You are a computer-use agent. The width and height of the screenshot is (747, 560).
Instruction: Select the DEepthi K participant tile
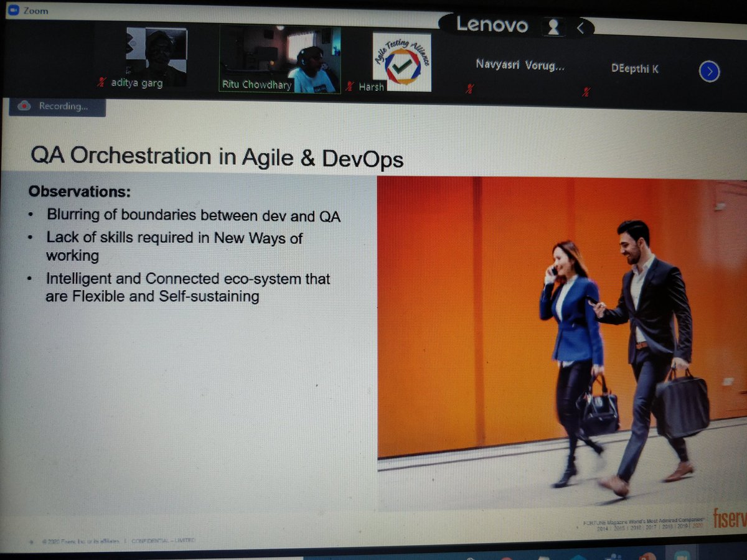coord(634,69)
